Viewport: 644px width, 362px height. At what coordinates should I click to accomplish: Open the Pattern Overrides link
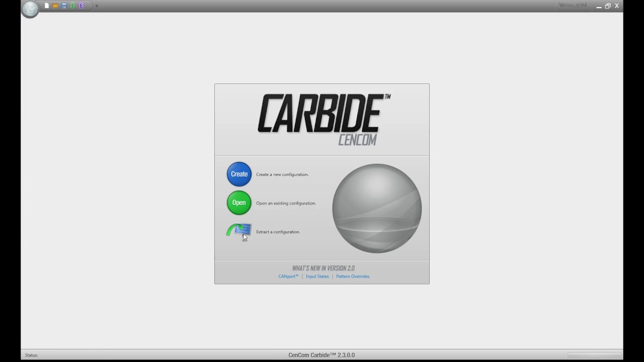(353, 277)
